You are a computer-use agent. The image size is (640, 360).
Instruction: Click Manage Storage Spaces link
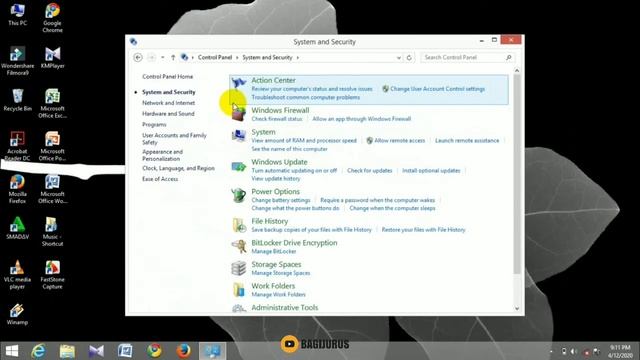point(280,273)
